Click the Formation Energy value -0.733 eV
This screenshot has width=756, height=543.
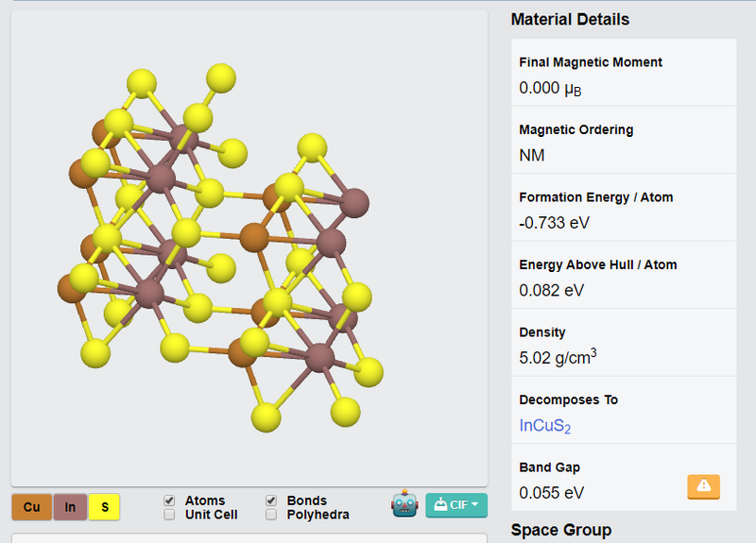554,223
